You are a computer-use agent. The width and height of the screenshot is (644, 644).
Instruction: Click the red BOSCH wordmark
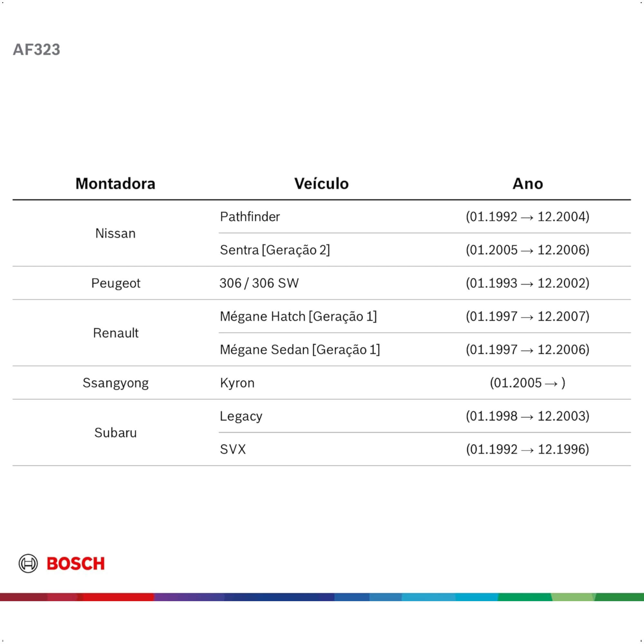tap(76, 564)
